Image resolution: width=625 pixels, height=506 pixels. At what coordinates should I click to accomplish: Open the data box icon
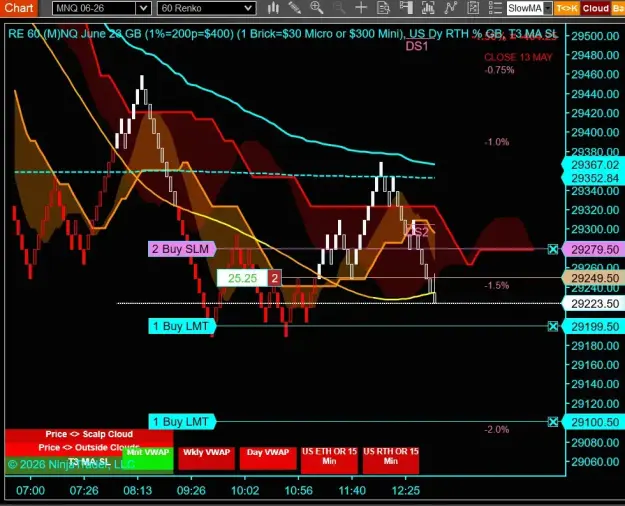coord(383,8)
